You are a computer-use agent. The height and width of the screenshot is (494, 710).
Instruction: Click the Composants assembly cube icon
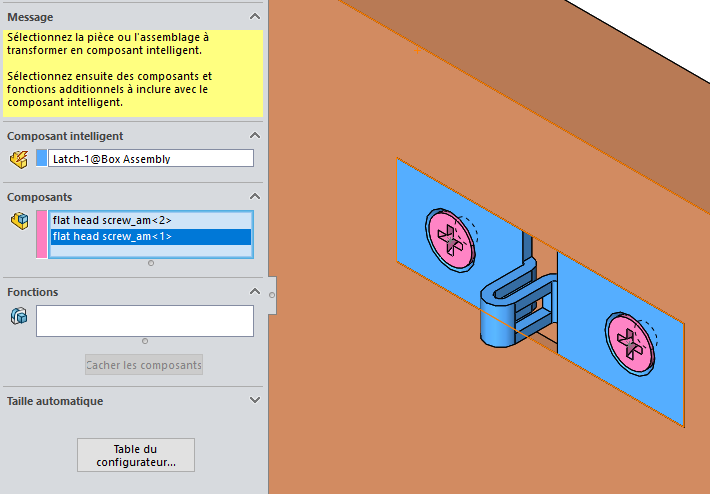(19, 221)
